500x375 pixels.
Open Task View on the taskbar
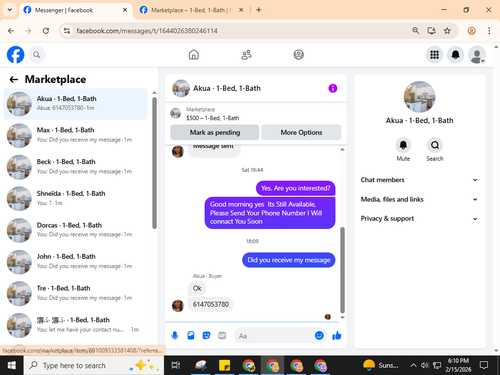[176, 365]
